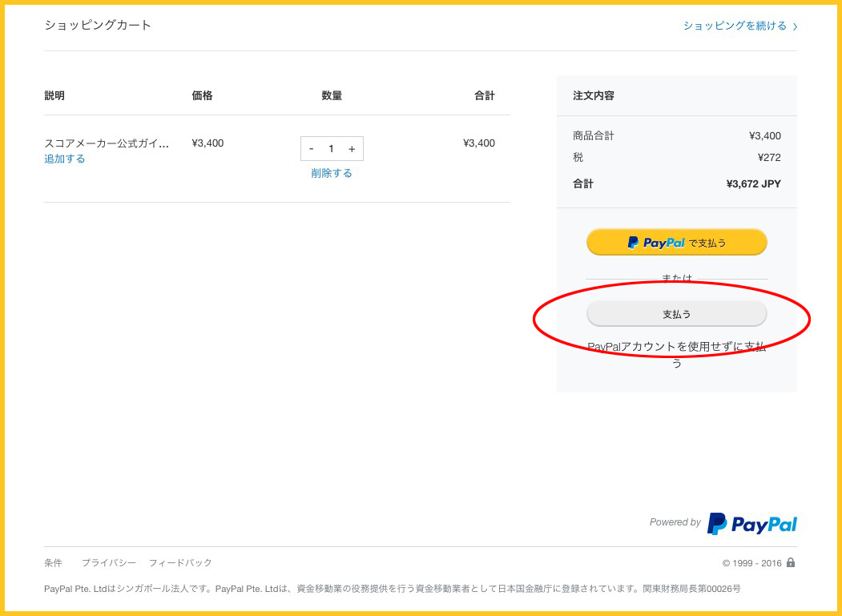Click the 税 label in order summary
The height and width of the screenshot is (616, 842).
pos(578,157)
